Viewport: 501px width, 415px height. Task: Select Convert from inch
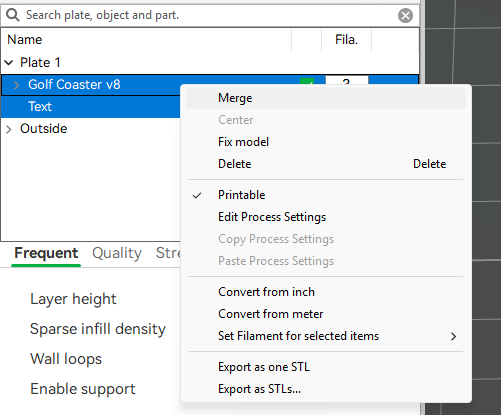(x=326, y=292)
